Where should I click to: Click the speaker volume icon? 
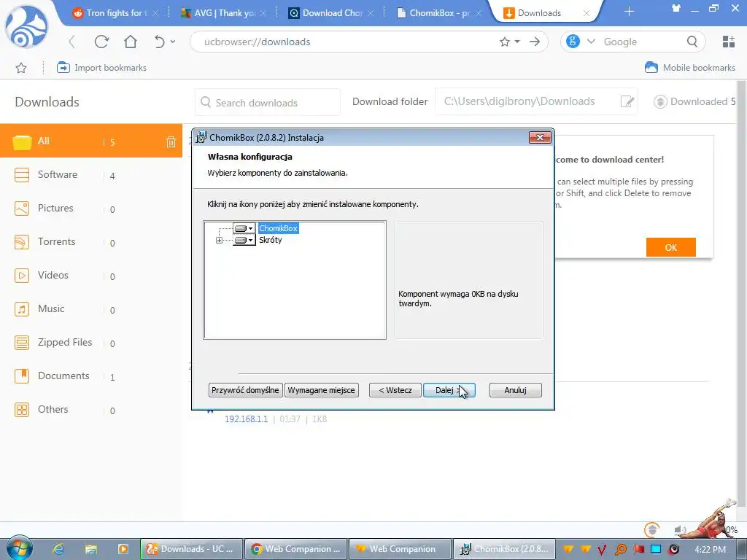pyautogui.click(x=680, y=529)
